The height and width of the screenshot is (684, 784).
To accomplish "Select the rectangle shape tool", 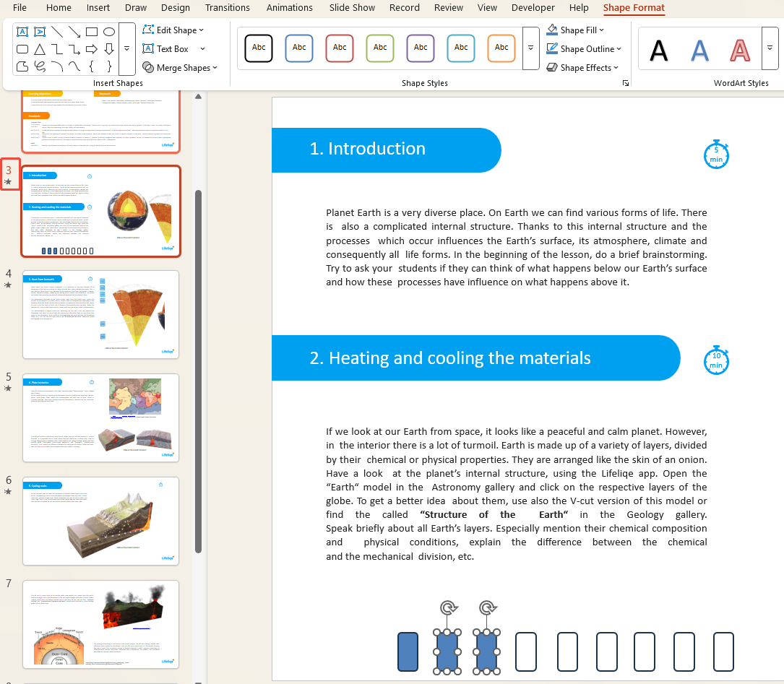I will [91, 32].
